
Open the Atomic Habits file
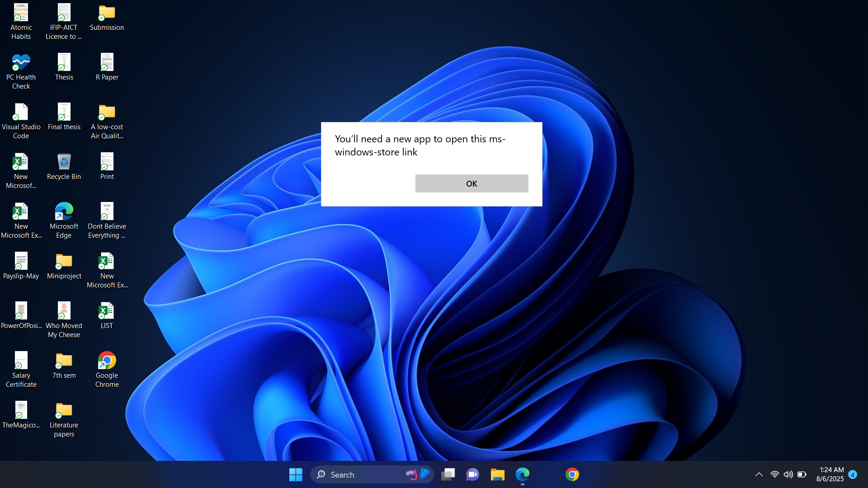click(x=21, y=13)
